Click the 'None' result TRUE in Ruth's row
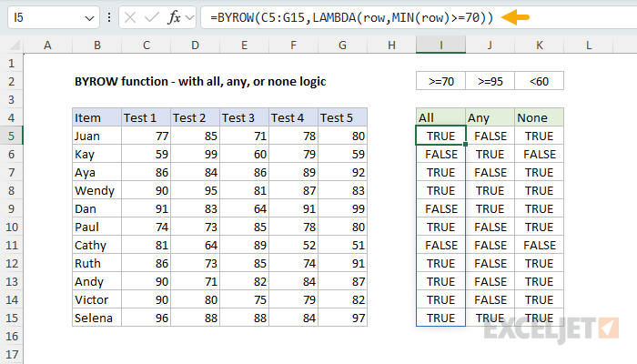Screen dimensions: 637x364 pyautogui.click(x=539, y=264)
